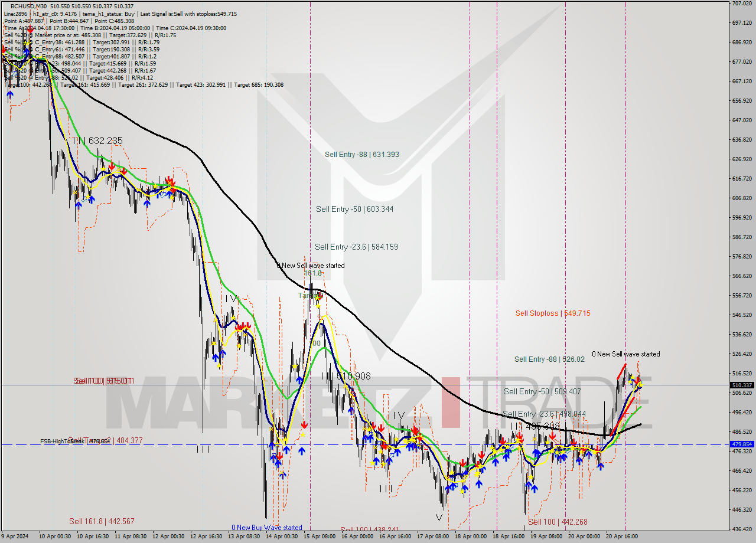Click the '632.235' wave label
Screen dimensions: 756x543
click(x=105, y=140)
